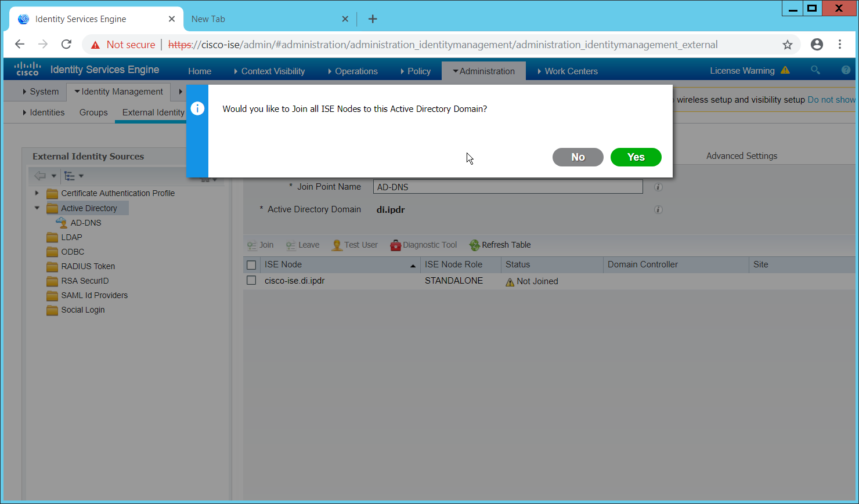Check the cisco-ise.di.ipdr row checkbox
Viewport: 859px width, 504px height.
(251, 281)
